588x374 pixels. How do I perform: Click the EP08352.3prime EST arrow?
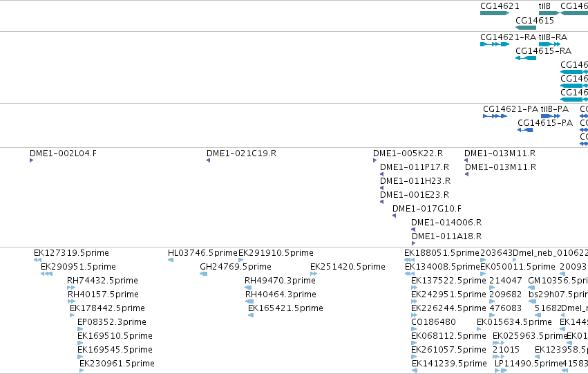[x=80, y=329]
